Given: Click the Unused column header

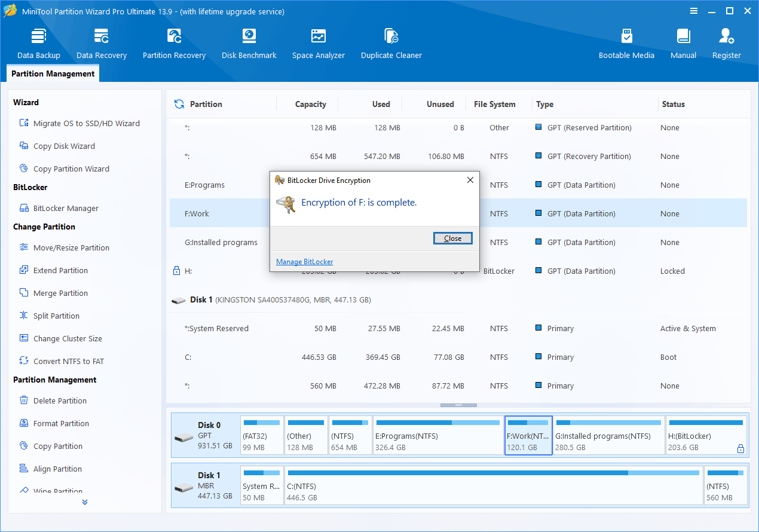Looking at the screenshot, I should pos(440,104).
